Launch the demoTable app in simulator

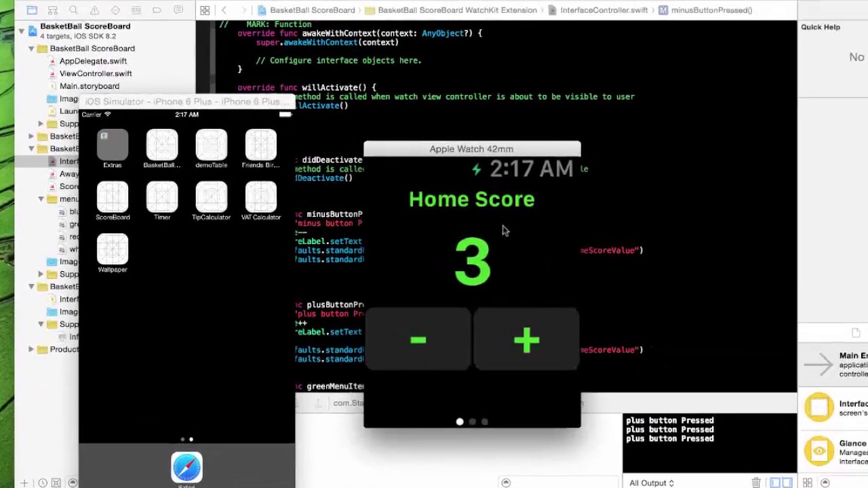pyautogui.click(x=212, y=148)
